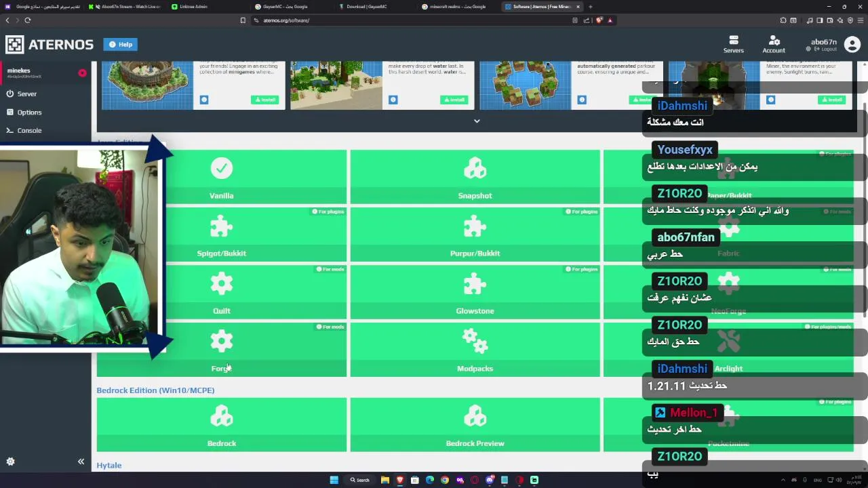The height and width of the screenshot is (488, 868).
Task: Reload the page
Action: click(x=28, y=20)
